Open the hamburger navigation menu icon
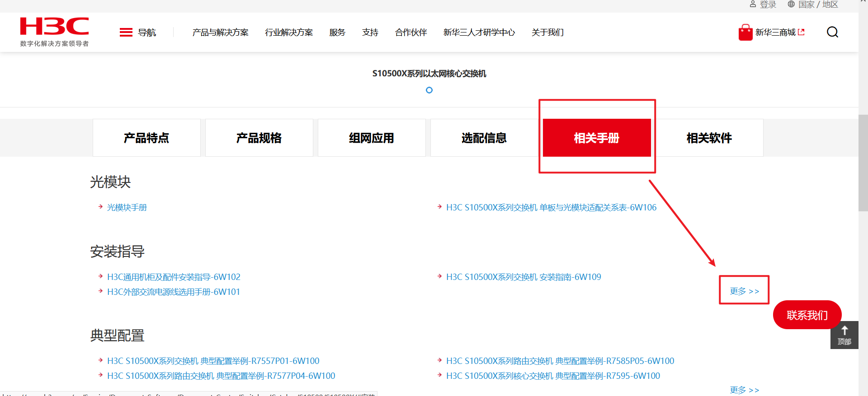The image size is (868, 396). (126, 32)
